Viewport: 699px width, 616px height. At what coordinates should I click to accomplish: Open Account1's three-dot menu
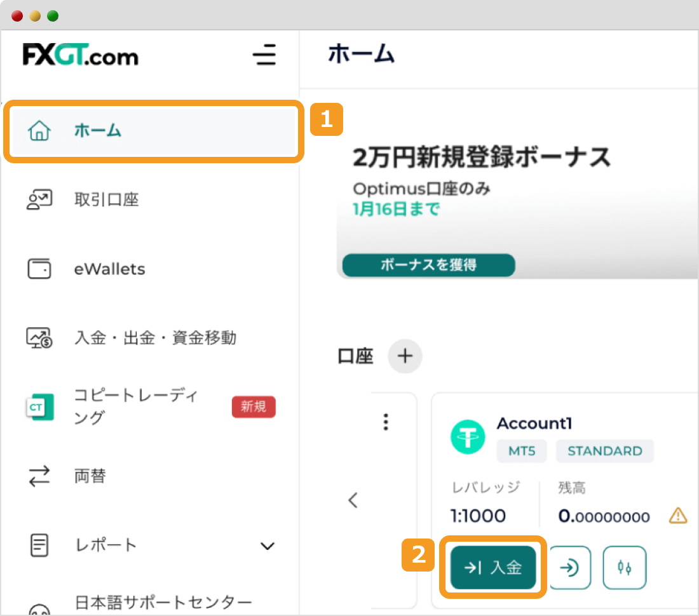385,421
